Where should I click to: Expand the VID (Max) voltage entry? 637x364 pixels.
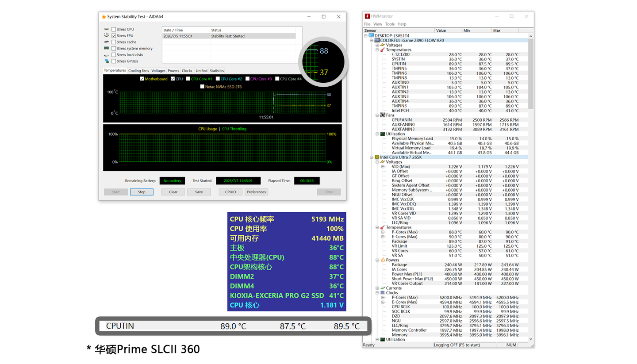coord(383,167)
